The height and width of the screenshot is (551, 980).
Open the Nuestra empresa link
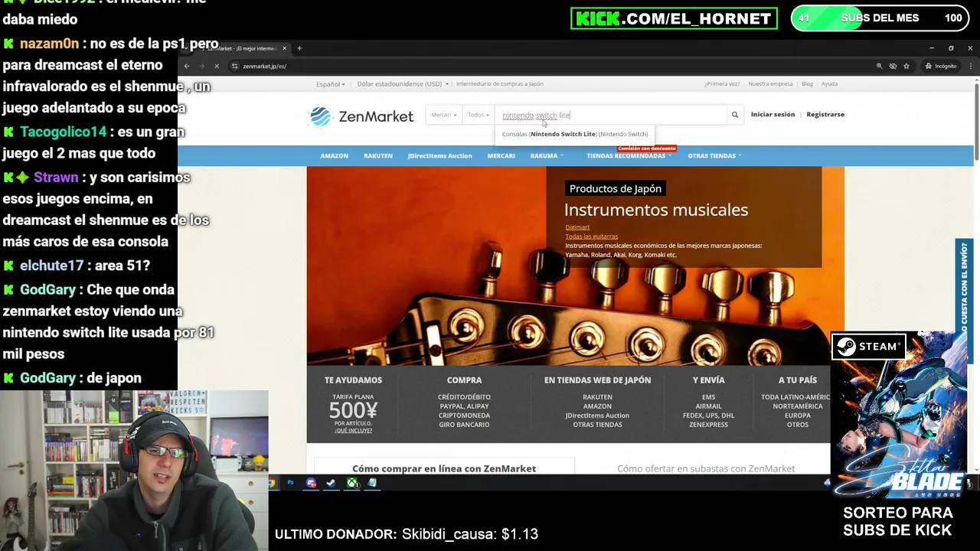[x=770, y=84]
